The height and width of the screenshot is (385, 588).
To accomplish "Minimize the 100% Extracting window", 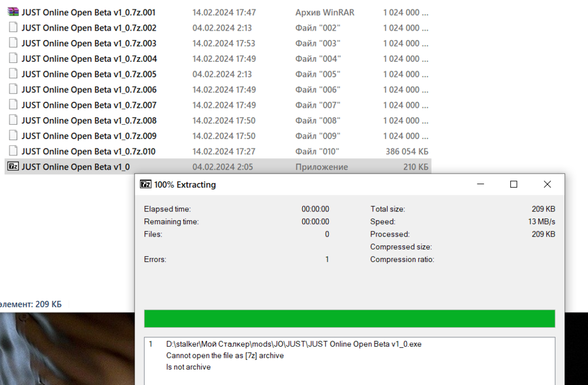I will [x=480, y=184].
